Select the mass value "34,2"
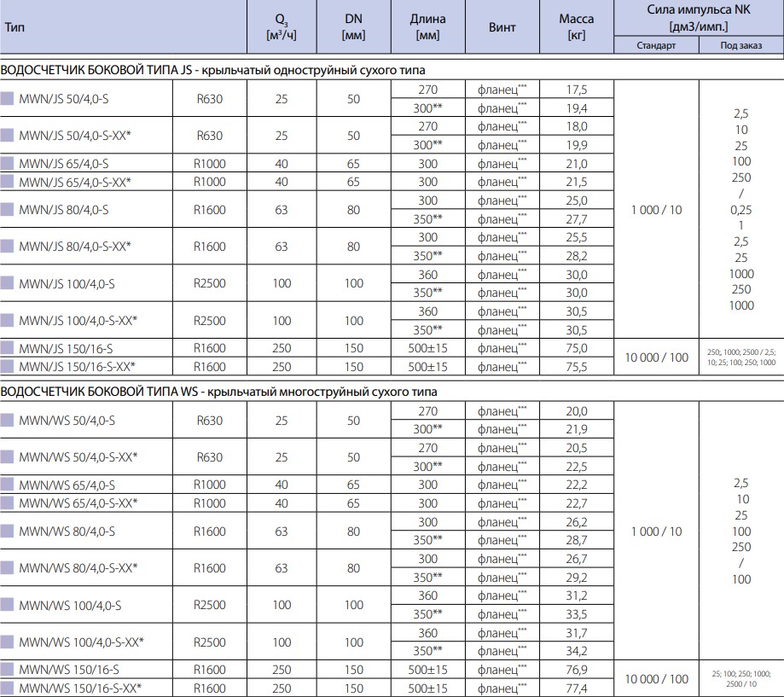Screen dimensions: 784x697 coord(577,651)
